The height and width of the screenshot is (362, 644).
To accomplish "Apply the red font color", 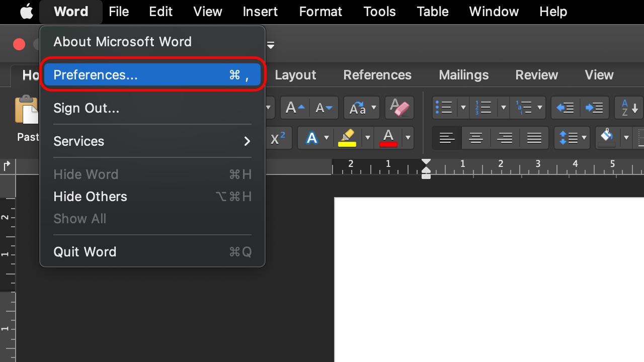I will 388,138.
